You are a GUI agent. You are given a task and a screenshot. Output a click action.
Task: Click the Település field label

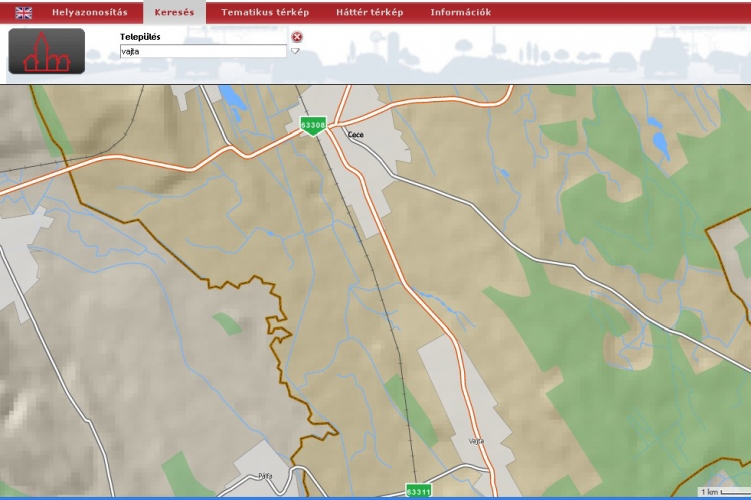(140, 37)
